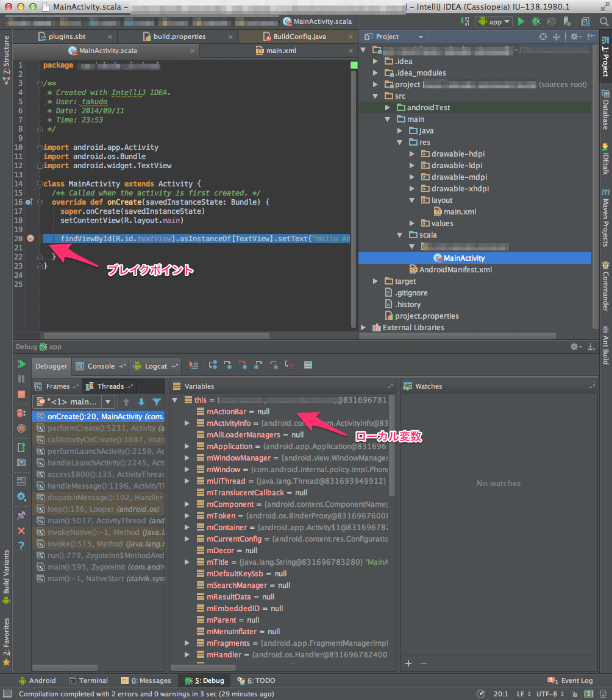Stop the debug session with red square icon
This screenshot has height=700, width=612.
pos(21,393)
